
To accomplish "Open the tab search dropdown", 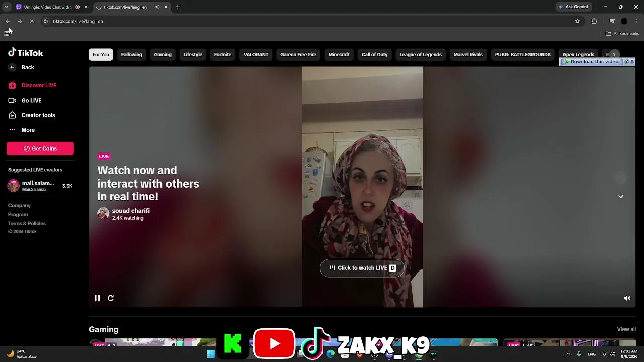I will 7,7.
